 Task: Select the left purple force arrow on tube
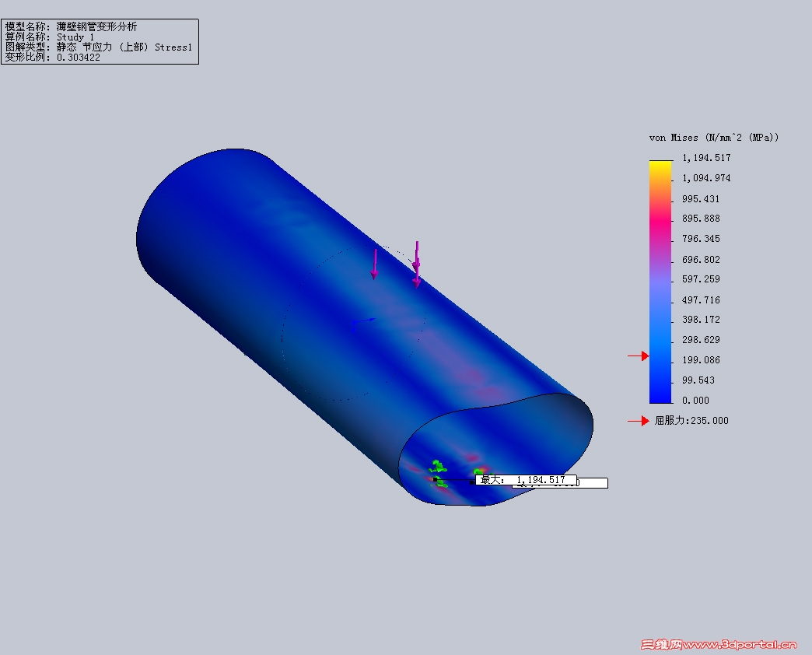[374, 264]
